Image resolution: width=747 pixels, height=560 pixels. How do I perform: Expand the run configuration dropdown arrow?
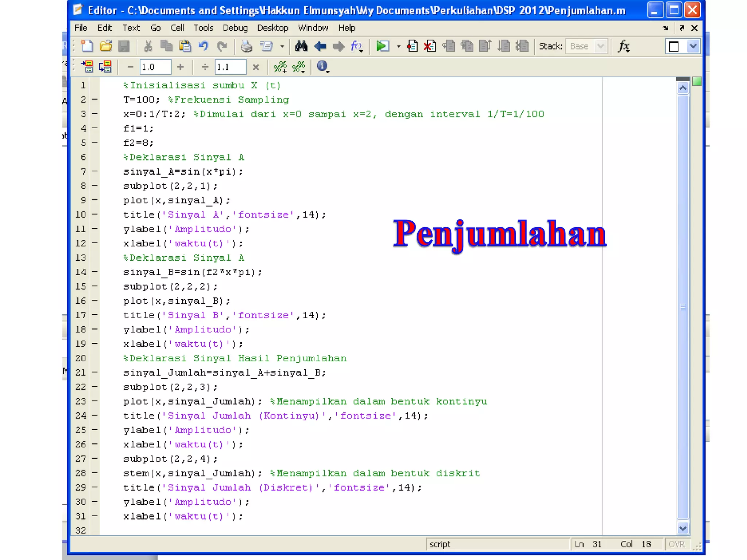(x=398, y=47)
